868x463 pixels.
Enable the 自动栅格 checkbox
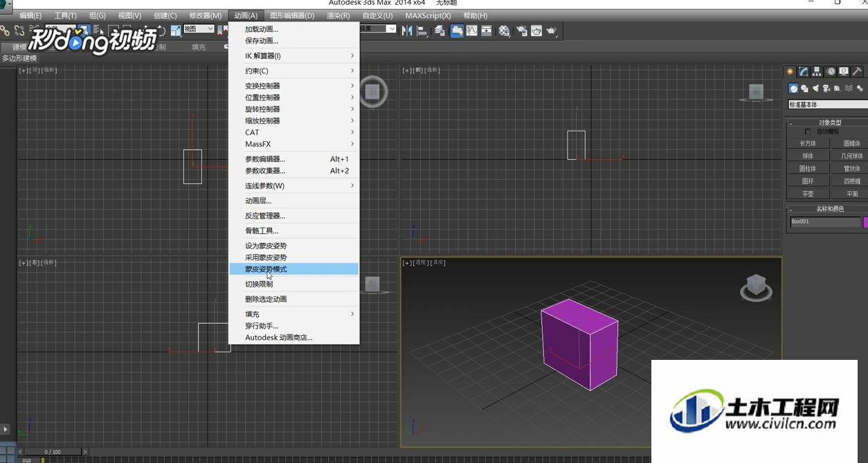(x=807, y=131)
